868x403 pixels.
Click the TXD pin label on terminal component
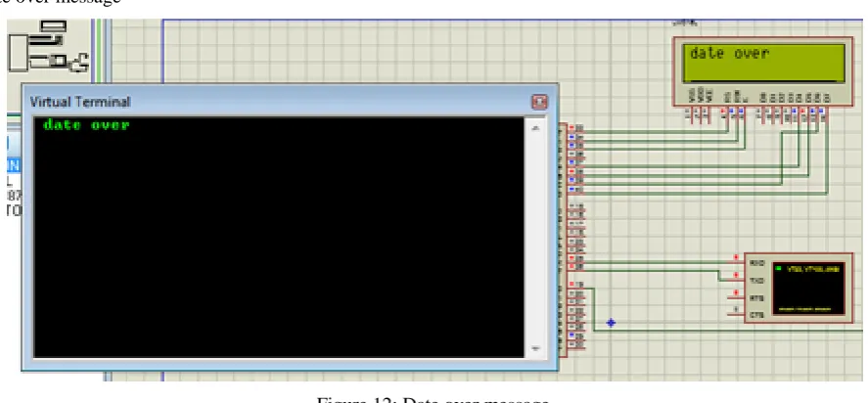757,281
